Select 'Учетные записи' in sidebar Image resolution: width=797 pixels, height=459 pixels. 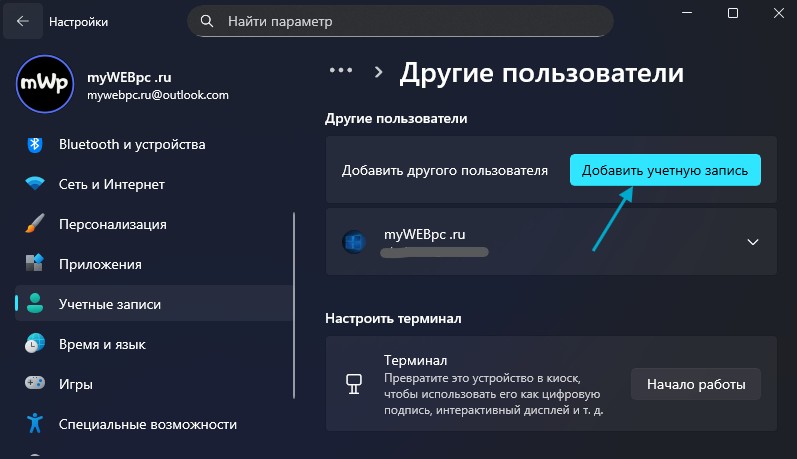point(154,304)
